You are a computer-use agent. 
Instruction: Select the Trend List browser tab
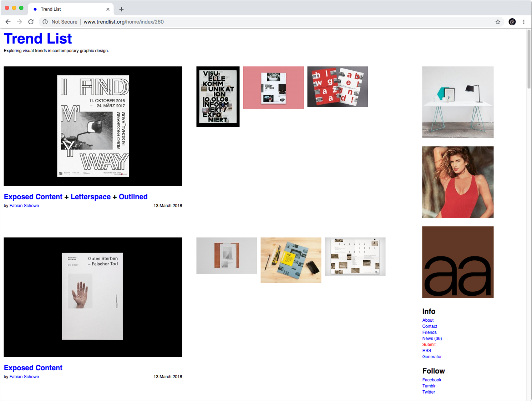tap(71, 9)
